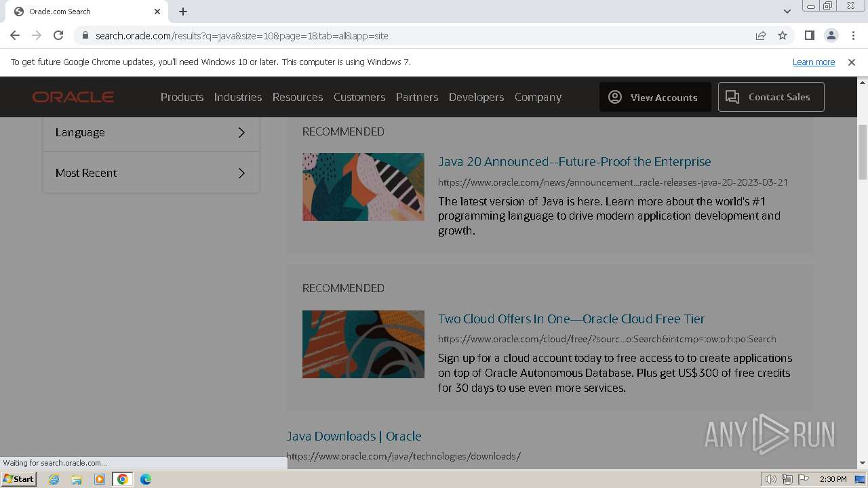Reload the Oracle search page
Viewport: 868px width, 488px height.
(x=58, y=35)
